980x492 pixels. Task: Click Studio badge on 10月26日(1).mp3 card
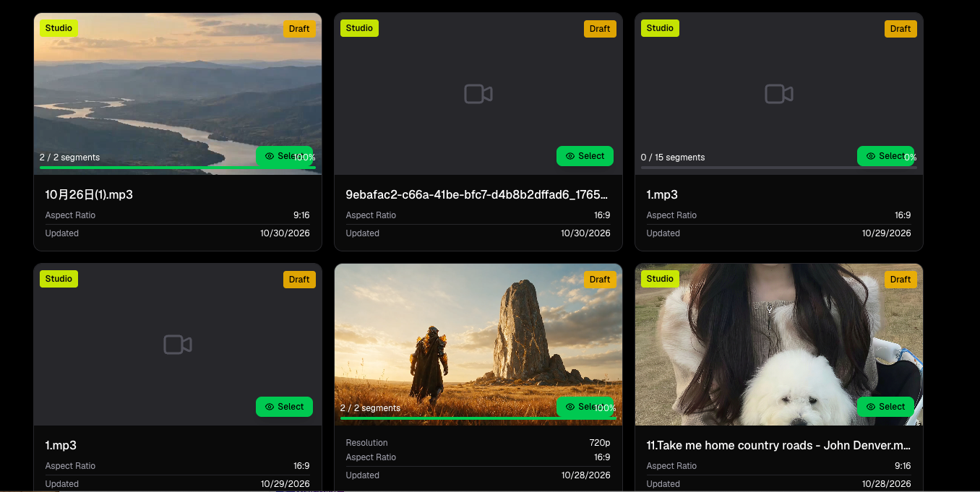point(59,28)
